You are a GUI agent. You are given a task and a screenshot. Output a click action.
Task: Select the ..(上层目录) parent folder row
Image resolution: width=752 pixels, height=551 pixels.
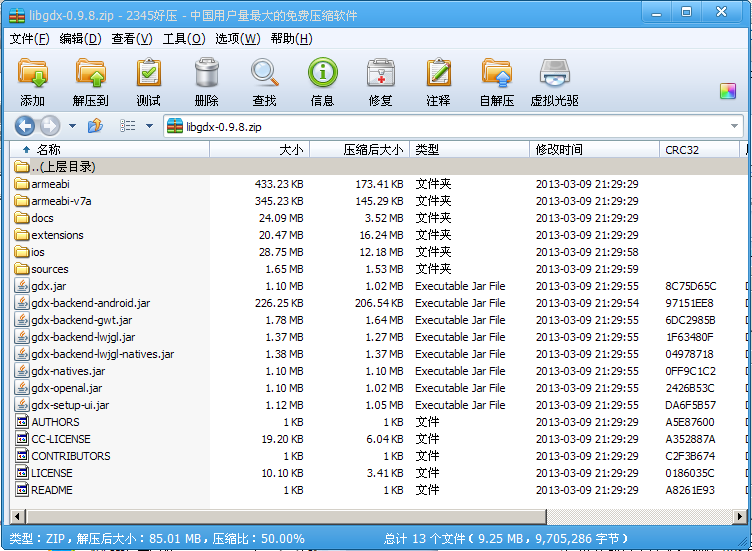click(x=379, y=166)
